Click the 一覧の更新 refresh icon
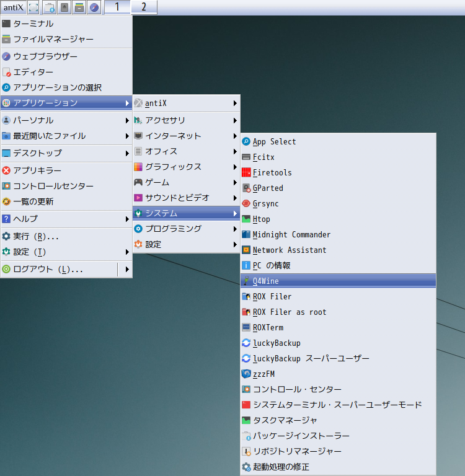This screenshot has height=476, width=465. pyautogui.click(x=6, y=201)
